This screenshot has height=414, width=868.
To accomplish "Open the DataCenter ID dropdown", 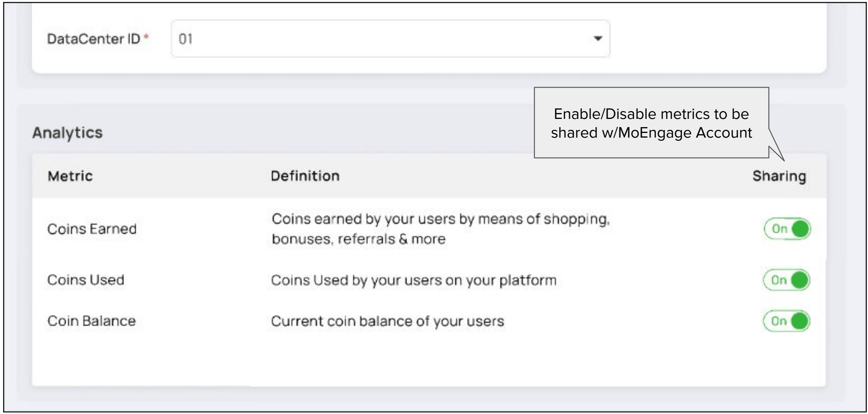I will 390,39.
